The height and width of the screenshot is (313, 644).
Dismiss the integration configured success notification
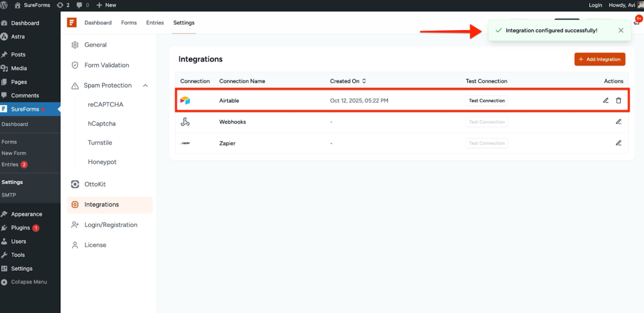[621, 30]
